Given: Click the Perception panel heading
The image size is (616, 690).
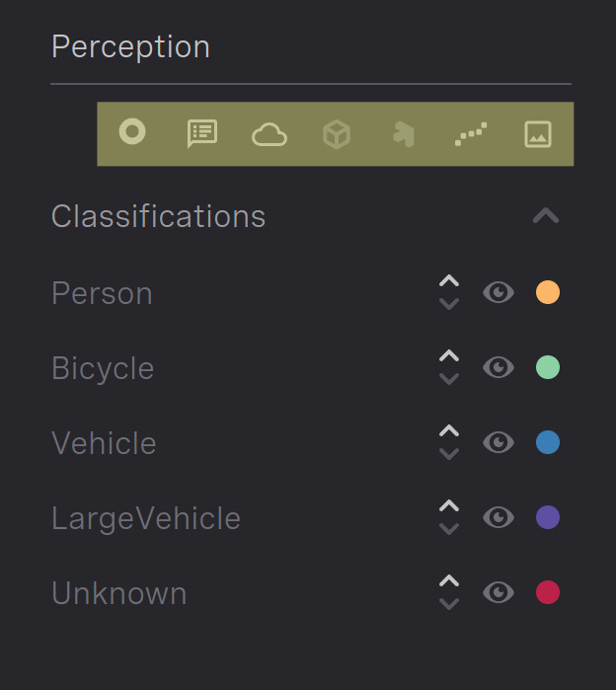Looking at the screenshot, I should point(130,47).
